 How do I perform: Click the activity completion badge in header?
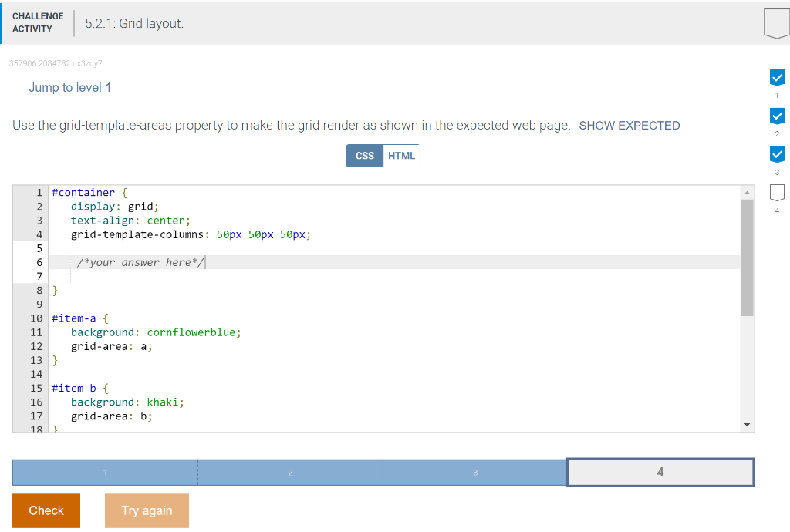tap(776, 23)
